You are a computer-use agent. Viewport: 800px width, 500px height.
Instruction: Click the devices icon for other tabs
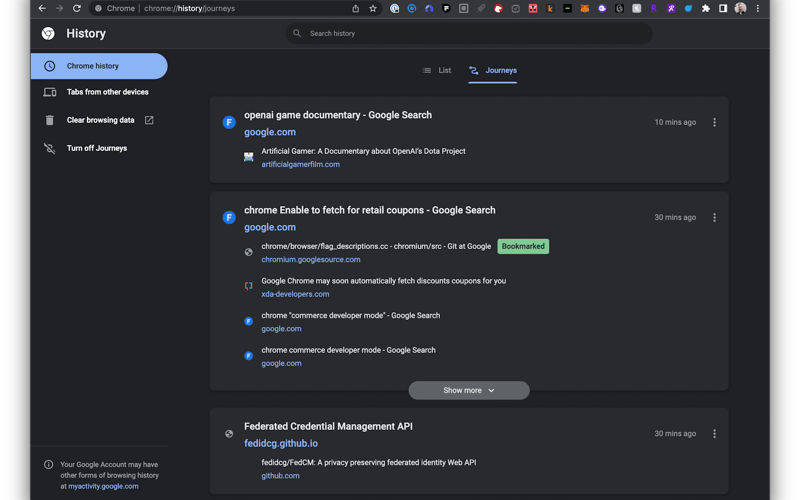coord(49,92)
